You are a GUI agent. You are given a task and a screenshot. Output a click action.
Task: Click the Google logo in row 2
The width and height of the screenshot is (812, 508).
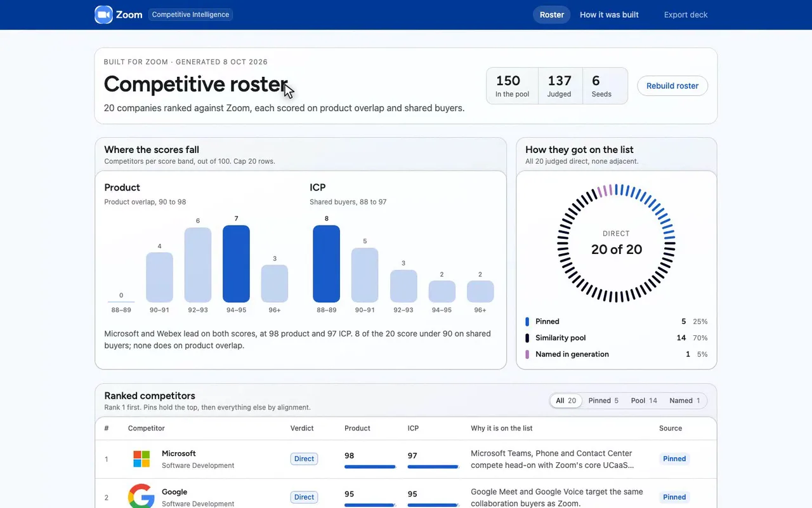(x=141, y=497)
